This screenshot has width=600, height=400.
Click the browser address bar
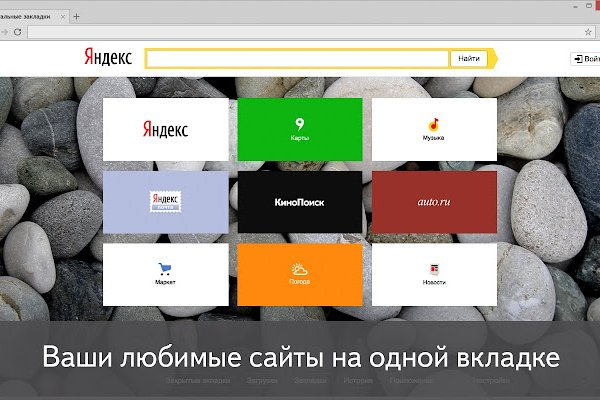point(300,33)
